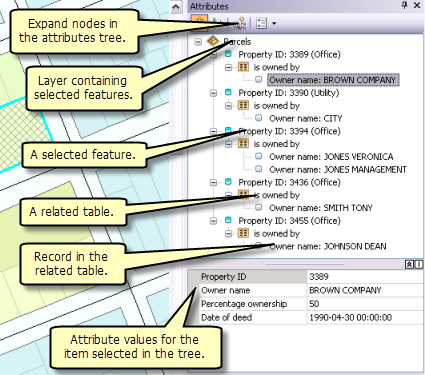Viewport: 425px width, 375px height.
Task: Click feature icon for Property ID 3389
Action: click(228, 54)
